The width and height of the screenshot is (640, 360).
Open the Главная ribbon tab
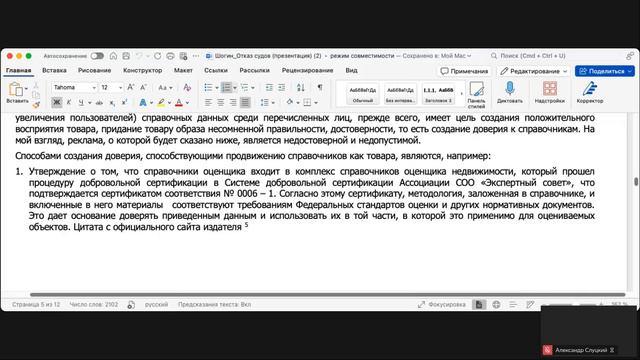[x=18, y=70]
